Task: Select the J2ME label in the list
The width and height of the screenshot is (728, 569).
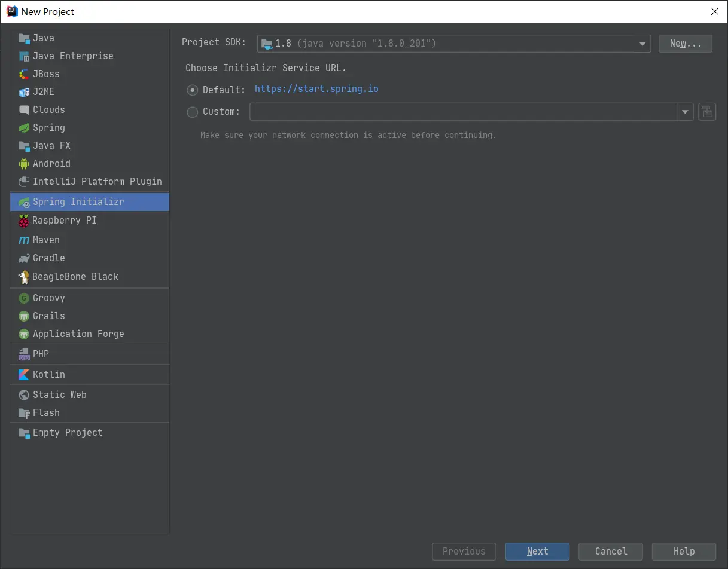Action: point(44,92)
